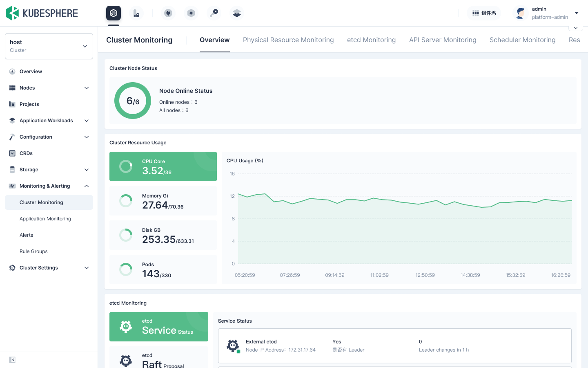Select the etcd Service Status card
The image size is (588, 368).
[159, 327]
